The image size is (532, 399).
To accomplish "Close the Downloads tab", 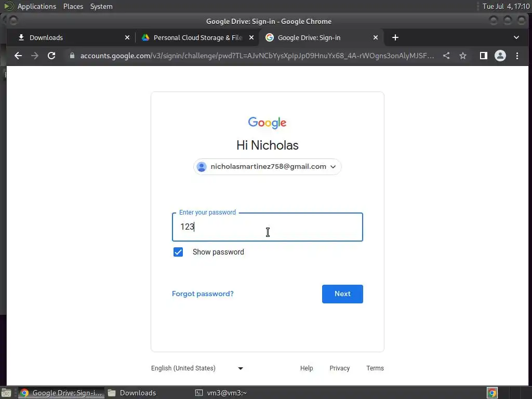I will pos(127,37).
